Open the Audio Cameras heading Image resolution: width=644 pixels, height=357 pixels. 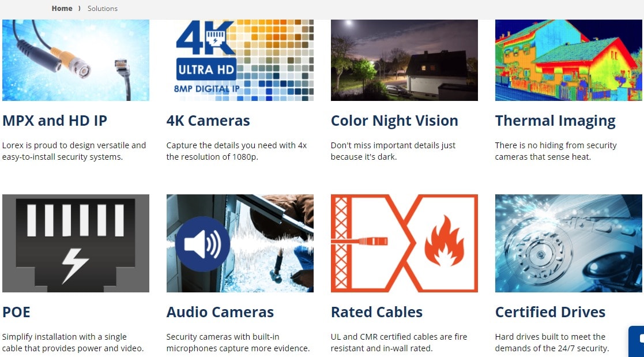pos(220,312)
